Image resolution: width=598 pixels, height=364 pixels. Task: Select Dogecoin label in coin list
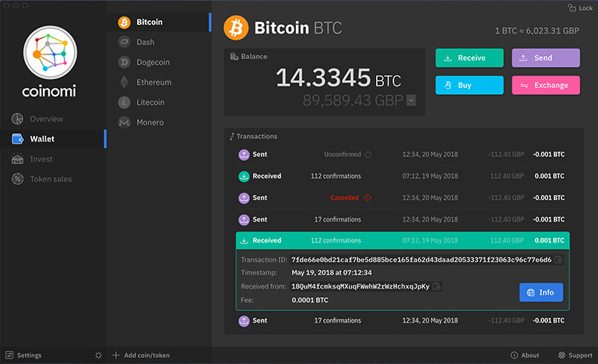153,62
